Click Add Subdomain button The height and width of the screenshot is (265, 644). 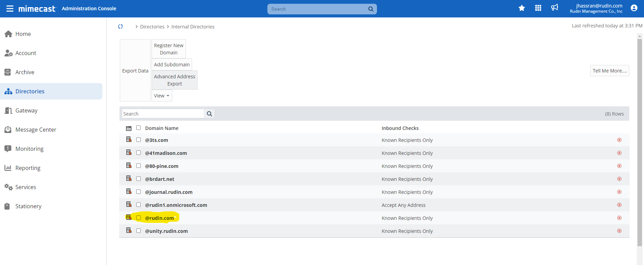(172, 64)
